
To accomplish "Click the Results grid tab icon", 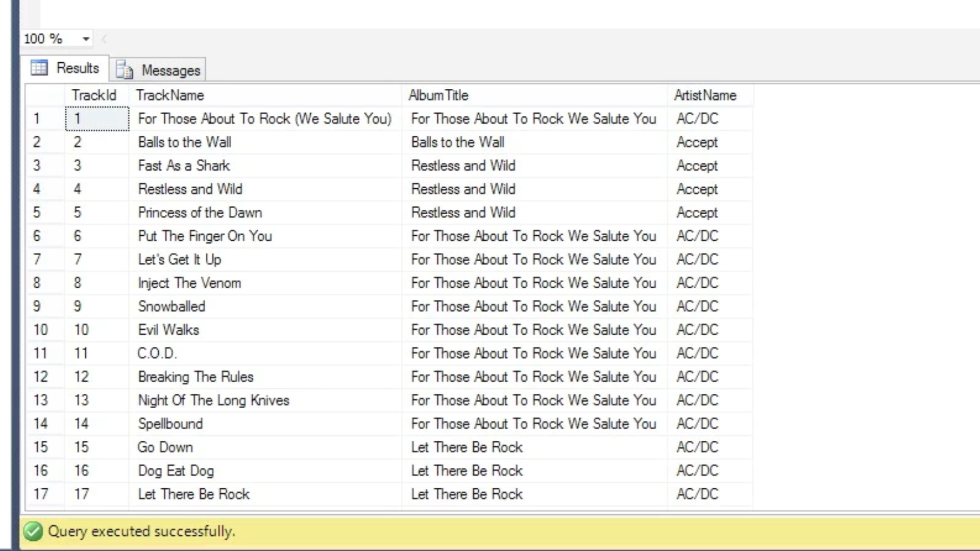I will (x=39, y=68).
